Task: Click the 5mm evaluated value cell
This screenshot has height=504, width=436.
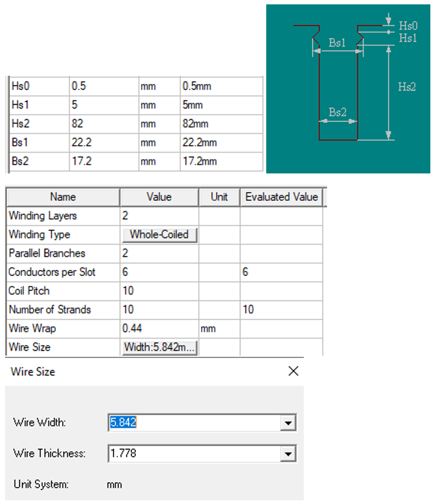Action: (x=222, y=105)
